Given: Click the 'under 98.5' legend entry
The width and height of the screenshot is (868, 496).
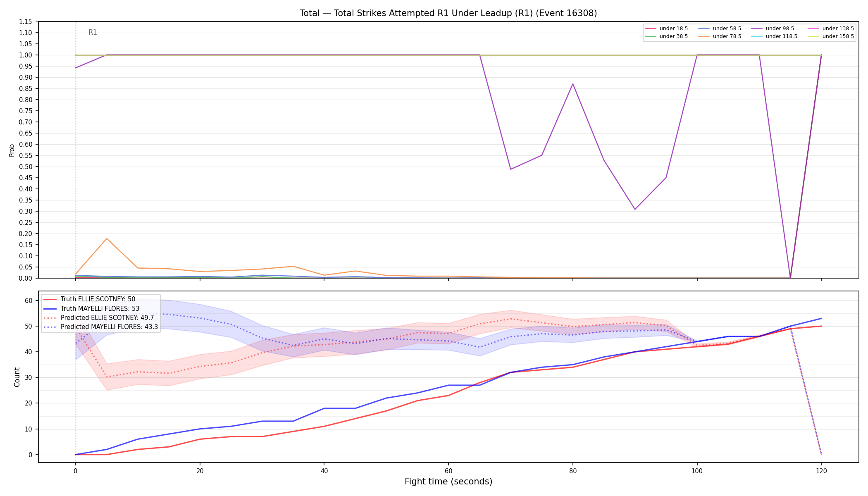Looking at the screenshot, I should [773, 29].
